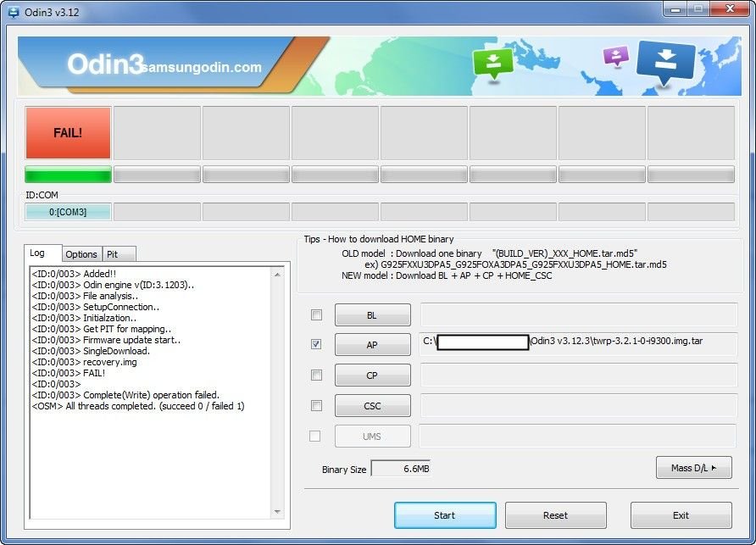Click the UMS checkbox
The height and width of the screenshot is (545, 756).
tap(314, 436)
